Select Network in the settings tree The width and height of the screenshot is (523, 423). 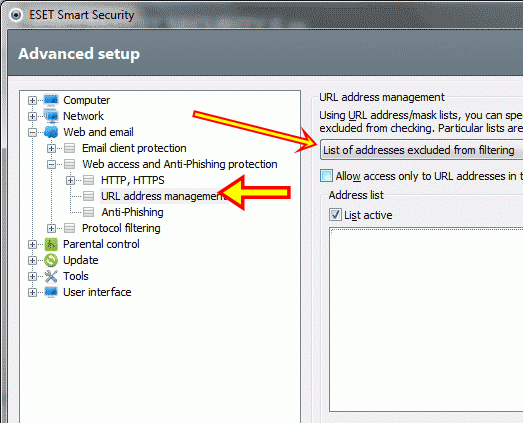(83, 116)
